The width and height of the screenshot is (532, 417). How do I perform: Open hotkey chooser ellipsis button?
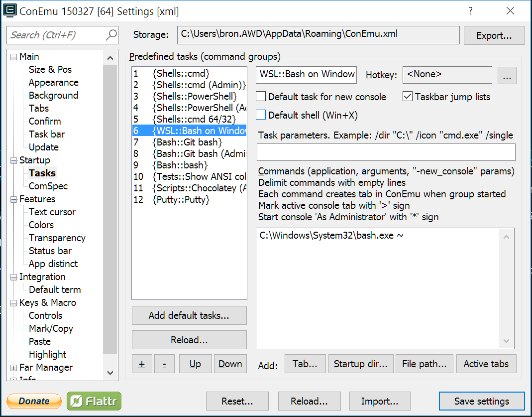pyautogui.click(x=507, y=75)
